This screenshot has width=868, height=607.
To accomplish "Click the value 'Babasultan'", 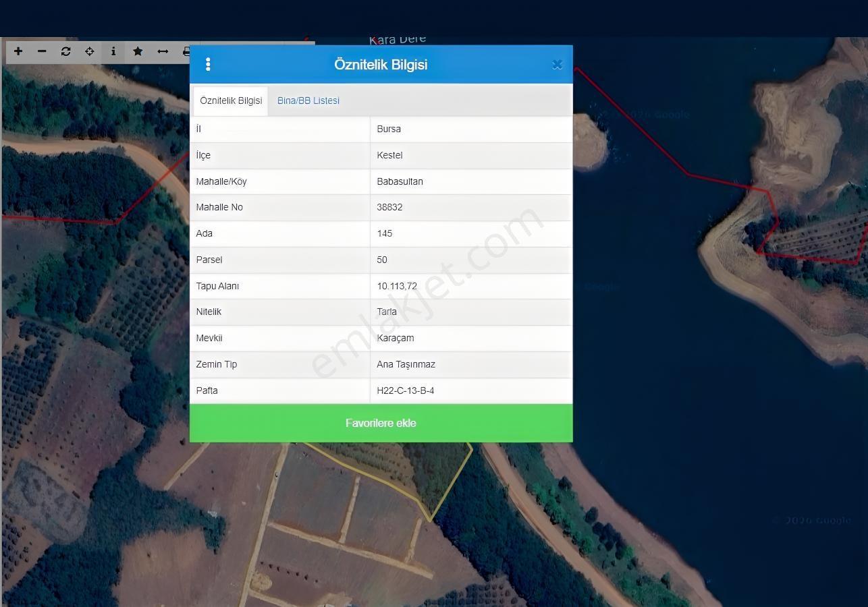I will pos(400,181).
